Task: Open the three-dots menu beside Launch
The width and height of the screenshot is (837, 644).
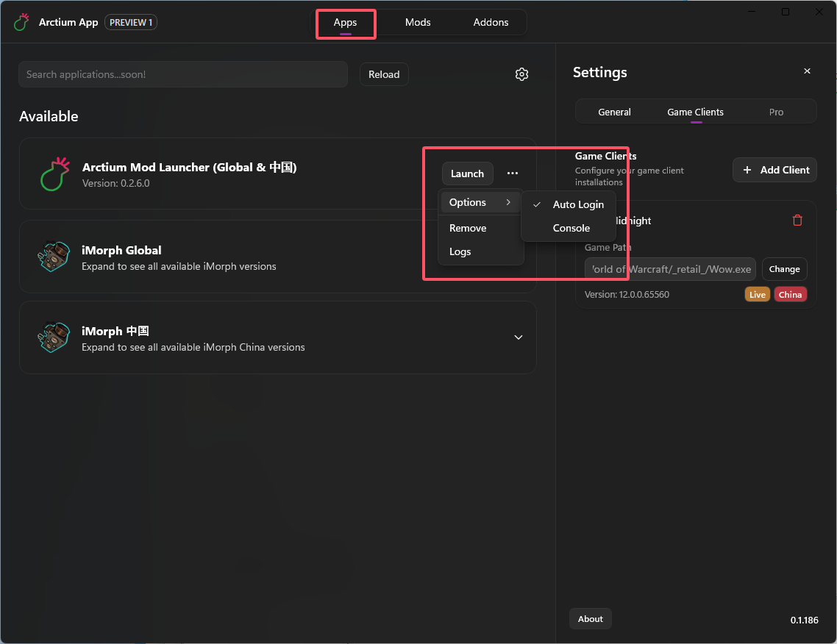Action: point(513,173)
